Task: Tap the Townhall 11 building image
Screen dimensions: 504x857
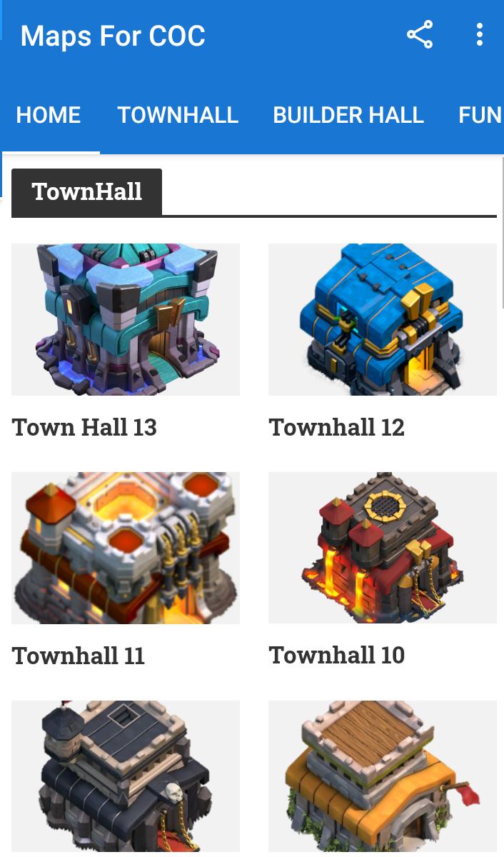Action: coord(126,548)
